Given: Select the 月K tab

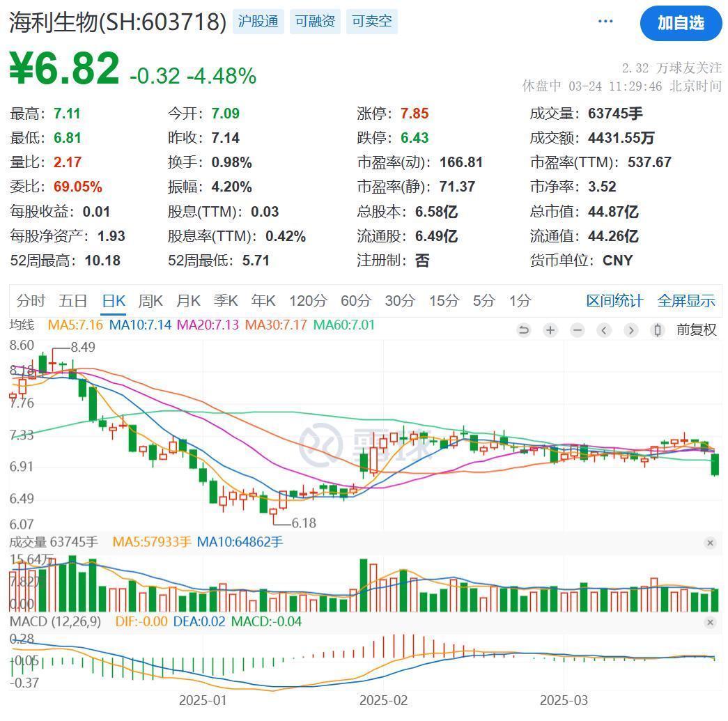Looking at the screenshot, I should click(x=188, y=301).
